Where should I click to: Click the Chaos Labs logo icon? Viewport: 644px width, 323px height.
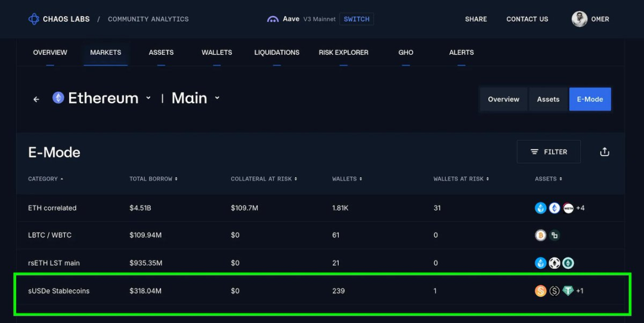[33, 19]
